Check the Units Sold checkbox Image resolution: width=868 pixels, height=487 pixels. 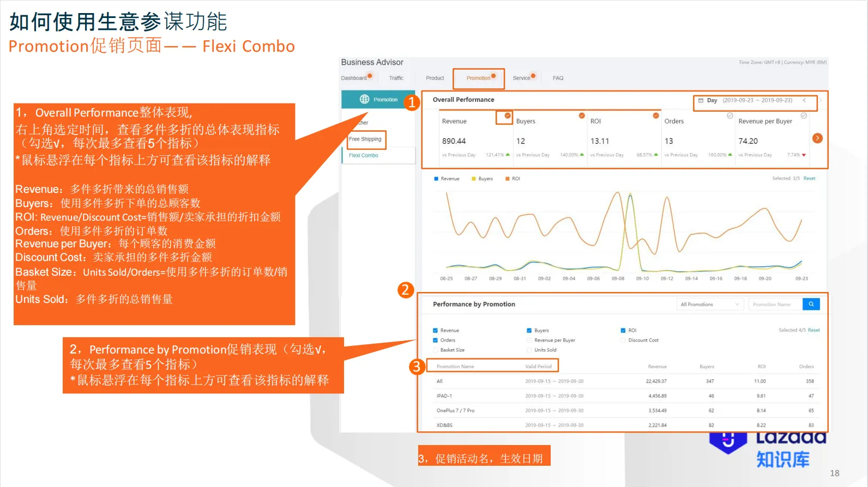(529, 350)
